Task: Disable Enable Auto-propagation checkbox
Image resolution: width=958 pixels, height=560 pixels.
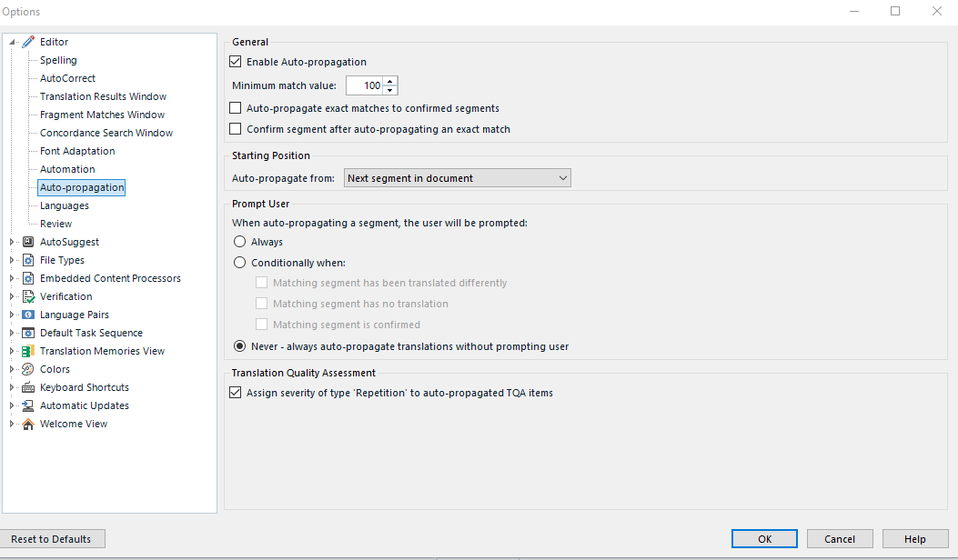Action: click(235, 61)
